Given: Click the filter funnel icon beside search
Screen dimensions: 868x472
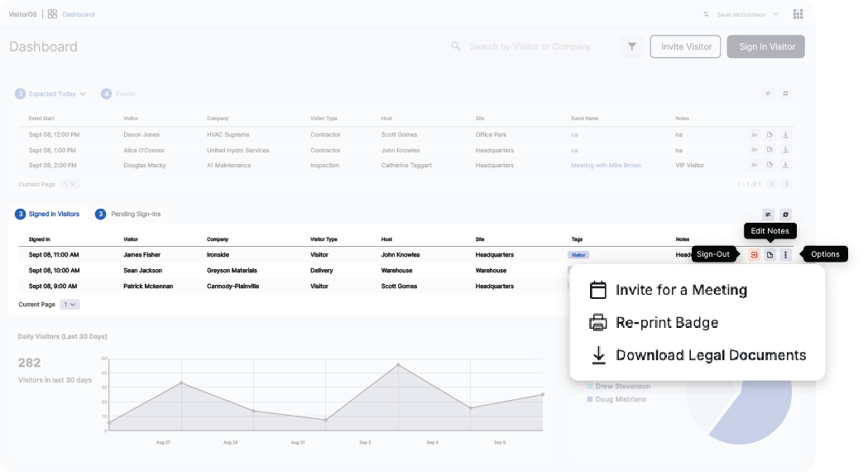Looking at the screenshot, I should pos(631,47).
